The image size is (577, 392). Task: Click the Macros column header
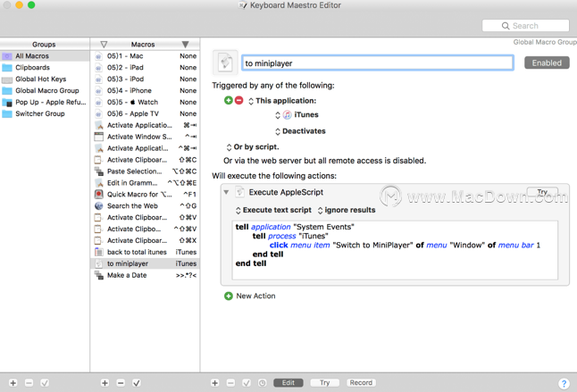click(143, 44)
